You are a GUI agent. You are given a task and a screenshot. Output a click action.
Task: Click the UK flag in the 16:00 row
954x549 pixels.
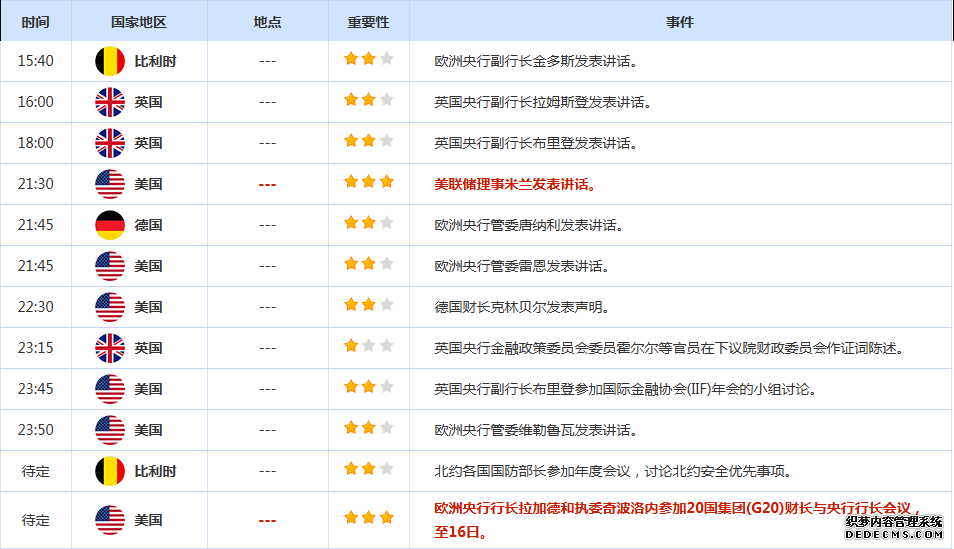(109, 102)
